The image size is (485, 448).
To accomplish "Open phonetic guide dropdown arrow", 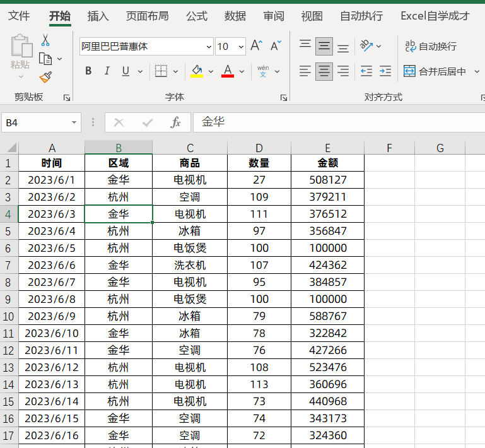I will [x=277, y=71].
